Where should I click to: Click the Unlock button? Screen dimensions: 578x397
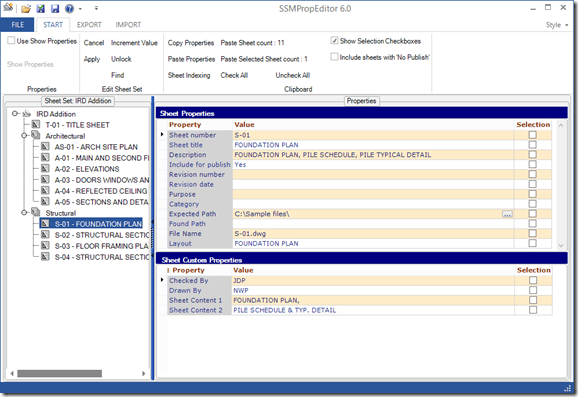[x=121, y=59]
